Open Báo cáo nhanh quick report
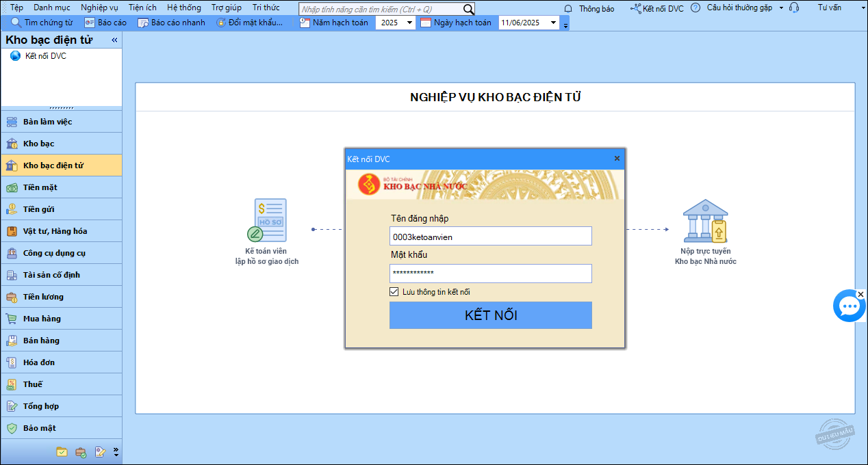Screen dimensions: 868x465 point(171,23)
